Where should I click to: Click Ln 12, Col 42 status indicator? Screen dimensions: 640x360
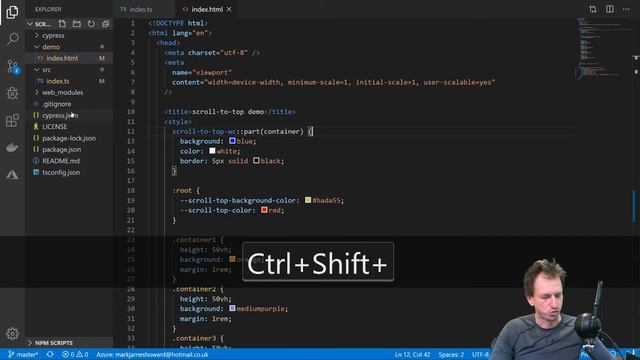point(412,354)
